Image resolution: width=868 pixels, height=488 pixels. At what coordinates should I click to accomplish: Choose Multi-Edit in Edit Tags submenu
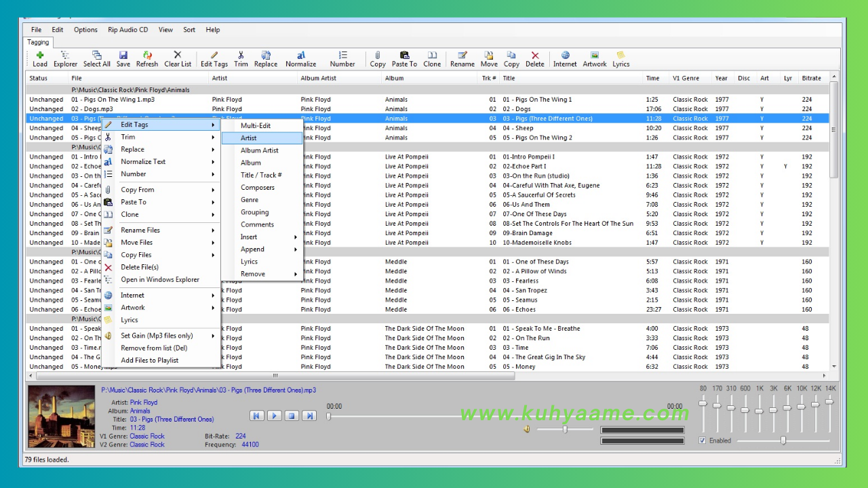pos(262,126)
